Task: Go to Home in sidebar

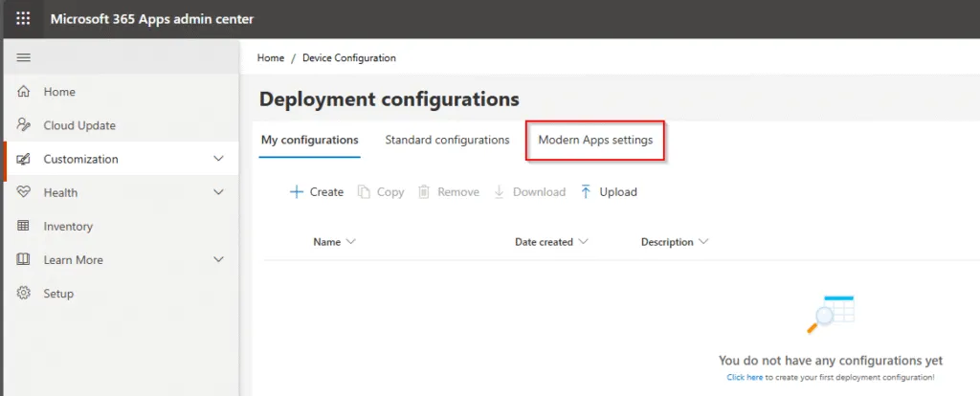Action: pos(59,92)
